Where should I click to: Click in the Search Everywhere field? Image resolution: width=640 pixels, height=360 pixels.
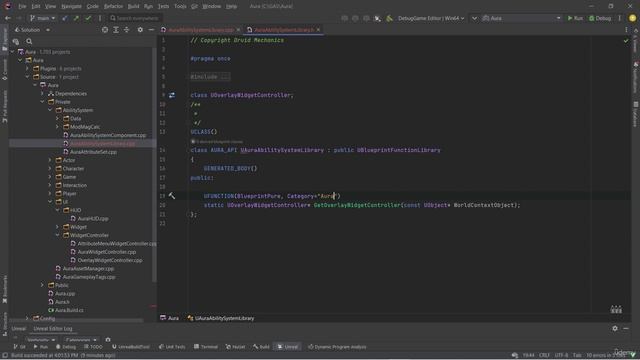click(x=135, y=18)
